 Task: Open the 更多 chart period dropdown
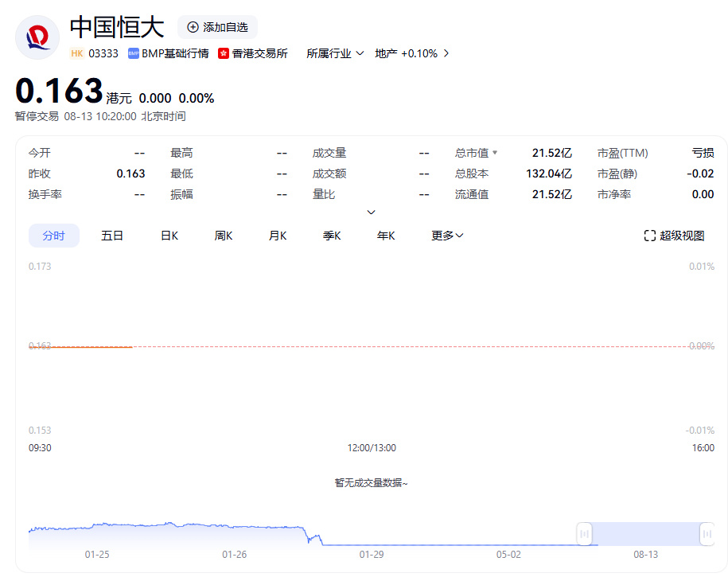(x=447, y=236)
